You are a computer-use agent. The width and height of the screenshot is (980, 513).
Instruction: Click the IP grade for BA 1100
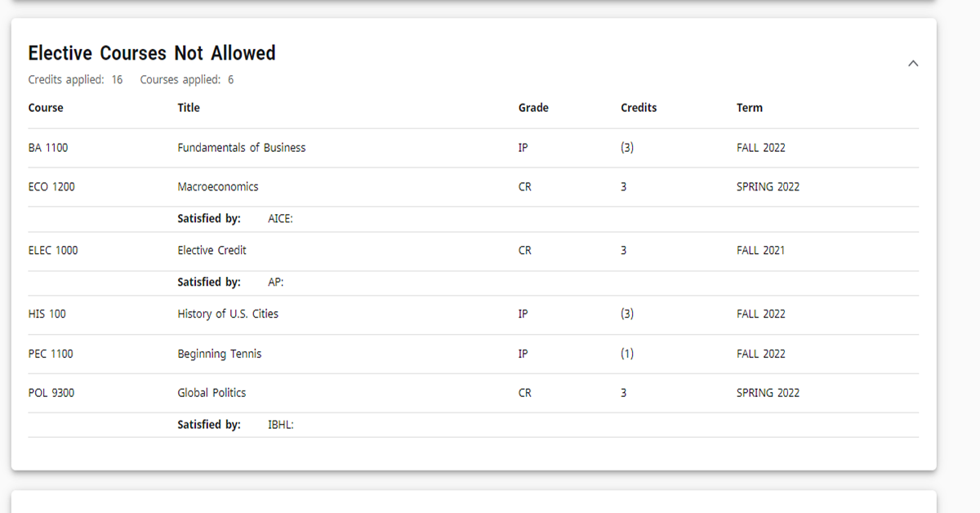pyautogui.click(x=523, y=148)
